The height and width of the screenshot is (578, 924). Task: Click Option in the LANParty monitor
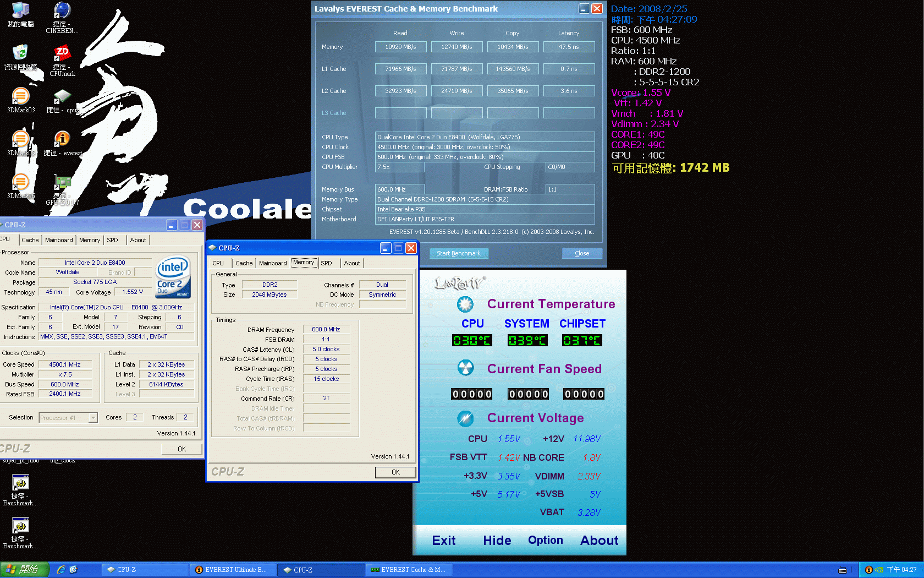(x=546, y=540)
